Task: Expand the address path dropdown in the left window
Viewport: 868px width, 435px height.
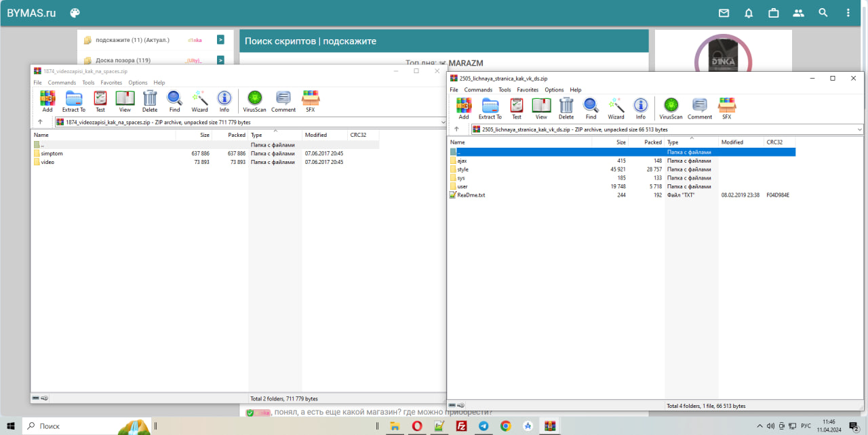Action: pyautogui.click(x=443, y=122)
